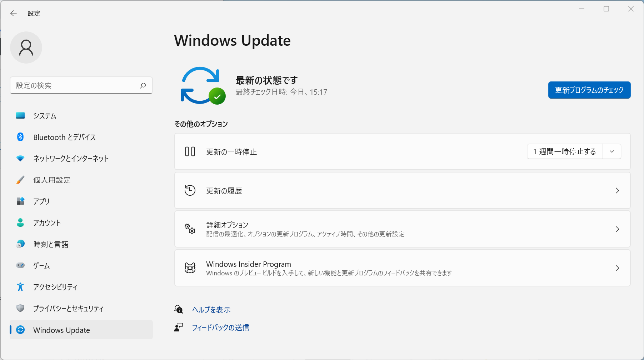
Task: Click the pause icon beside 更新の一時停止
Action: (x=190, y=151)
